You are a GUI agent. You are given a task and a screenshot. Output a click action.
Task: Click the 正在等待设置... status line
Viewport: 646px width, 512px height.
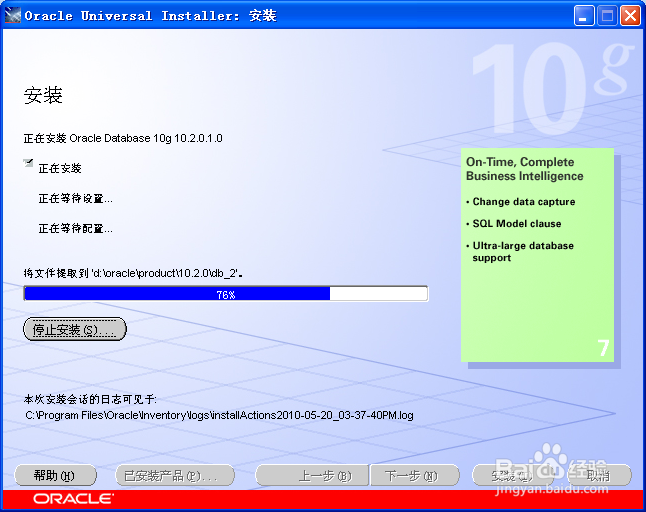[75, 199]
